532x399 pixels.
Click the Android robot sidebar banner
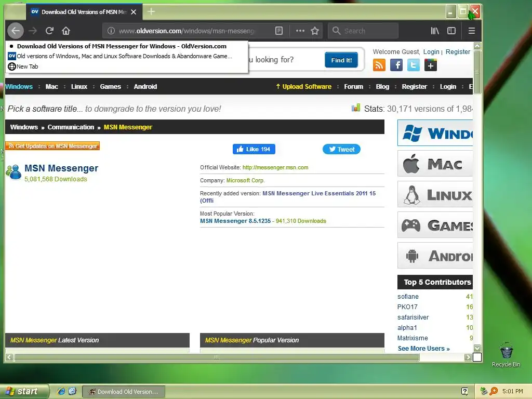(435, 255)
